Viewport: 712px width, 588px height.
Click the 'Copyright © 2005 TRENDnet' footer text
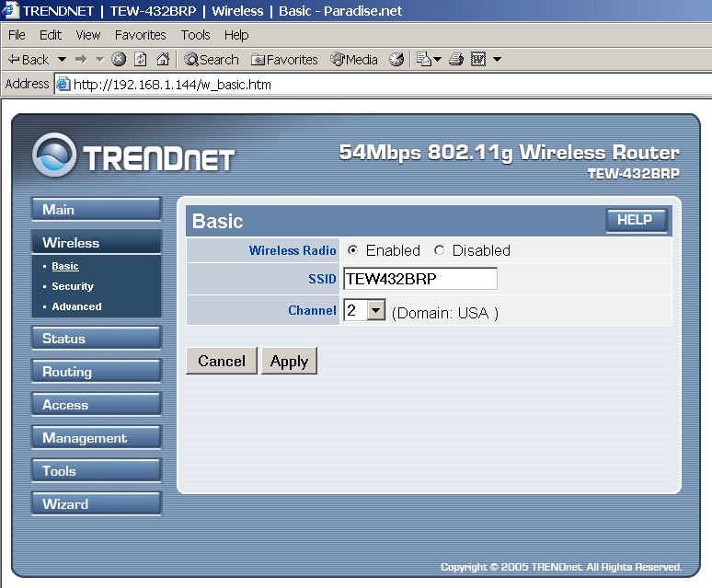(x=561, y=567)
